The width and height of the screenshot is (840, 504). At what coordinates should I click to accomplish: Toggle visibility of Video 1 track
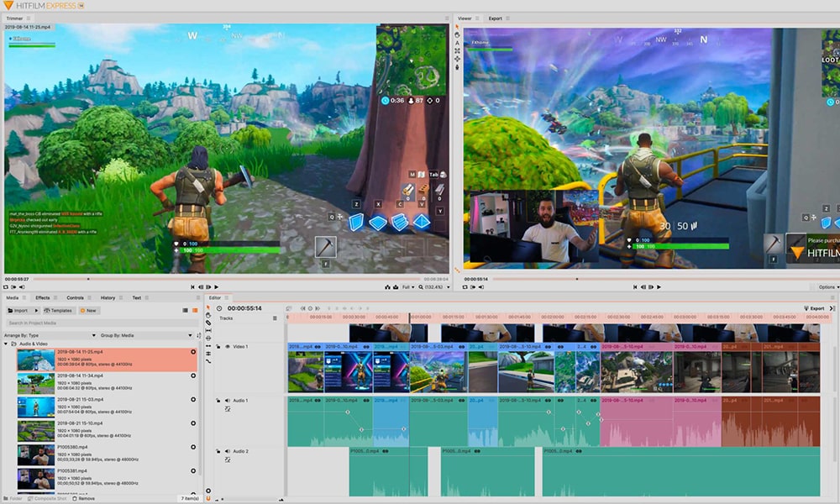(x=228, y=347)
